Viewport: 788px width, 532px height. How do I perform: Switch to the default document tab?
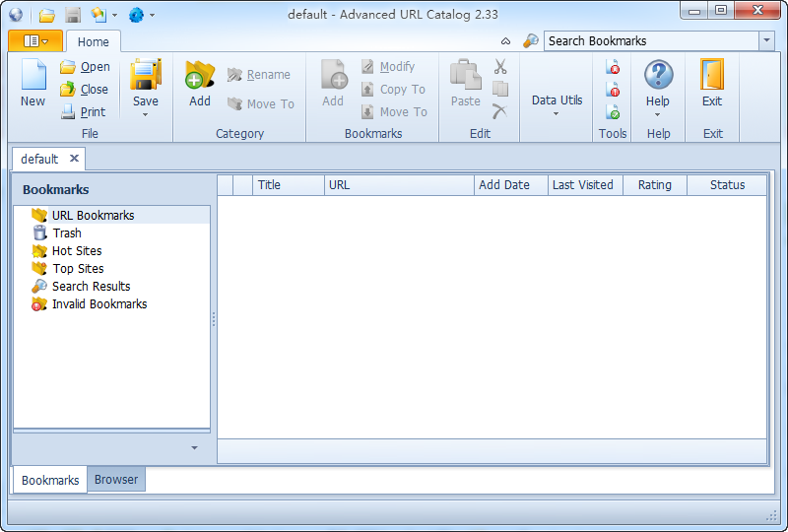point(39,159)
